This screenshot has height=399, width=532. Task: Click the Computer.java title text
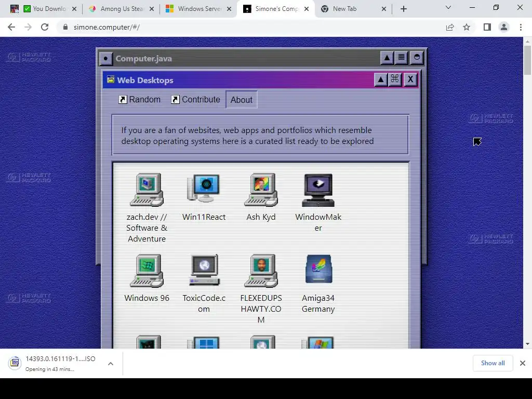143,58
